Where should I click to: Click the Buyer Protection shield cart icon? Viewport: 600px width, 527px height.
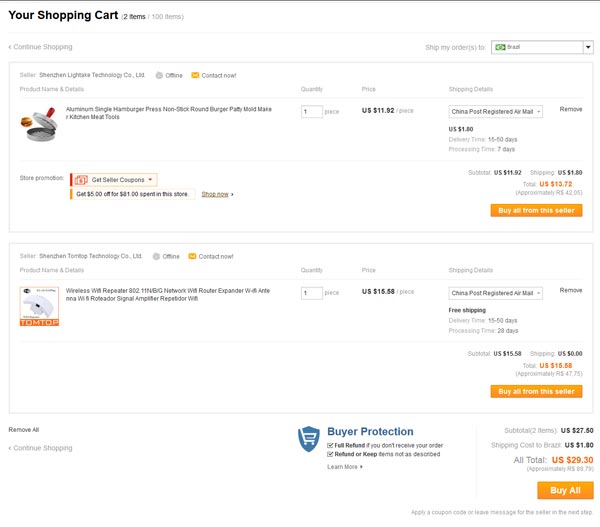(x=308, y=439)
